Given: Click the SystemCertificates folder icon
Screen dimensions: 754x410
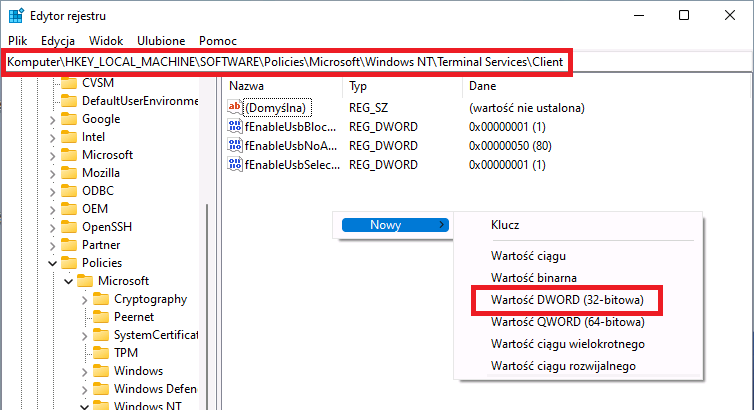Looking at the screenshot, I should (x=101, y=335).
